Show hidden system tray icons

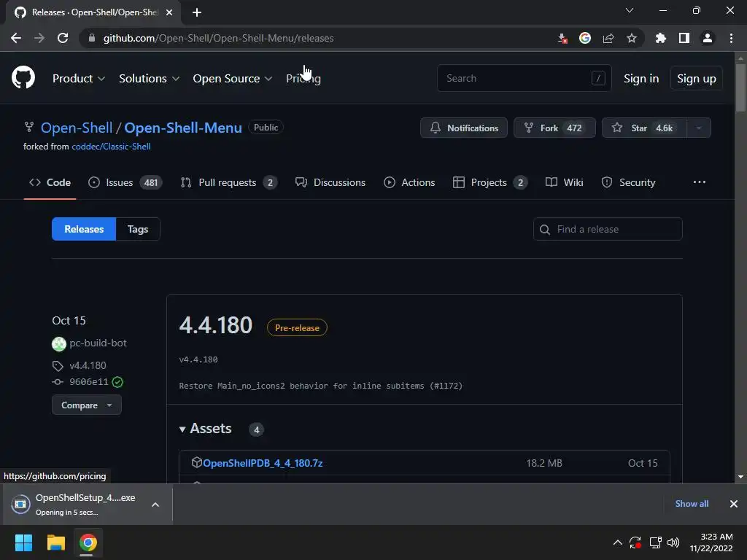tap(617, 542)
